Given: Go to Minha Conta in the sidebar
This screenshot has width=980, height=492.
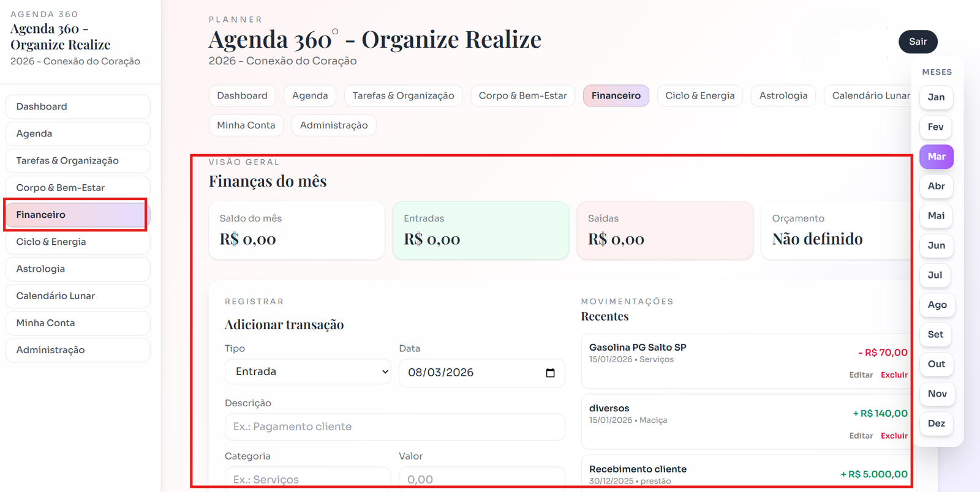Looking at the screenshot, I should coord(78,323).
